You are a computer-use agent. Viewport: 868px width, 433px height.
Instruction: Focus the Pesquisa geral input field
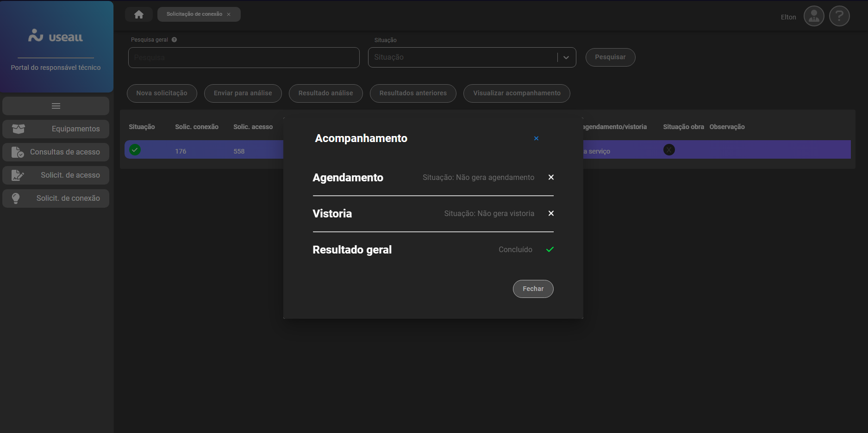click(244, 58)
